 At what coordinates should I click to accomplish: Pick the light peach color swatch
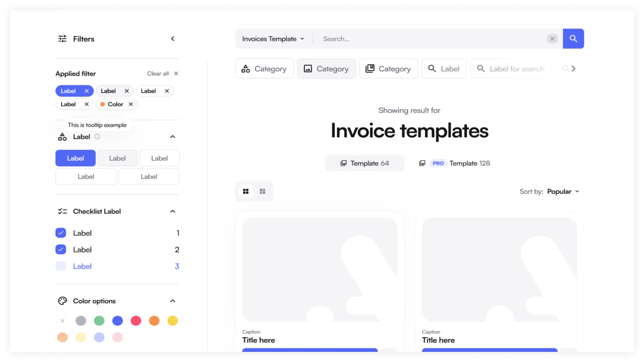click(x=62, y=337)
